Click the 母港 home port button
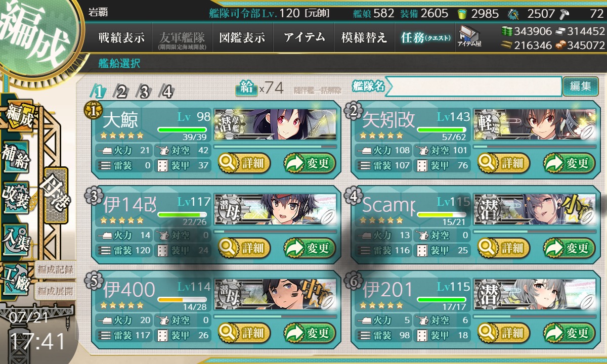 click(56, 195)
